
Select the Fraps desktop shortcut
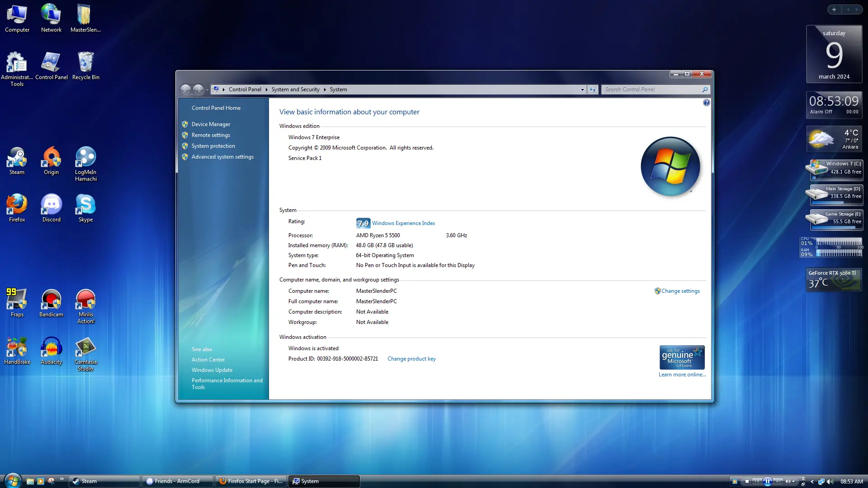click(x=17, y=303)
